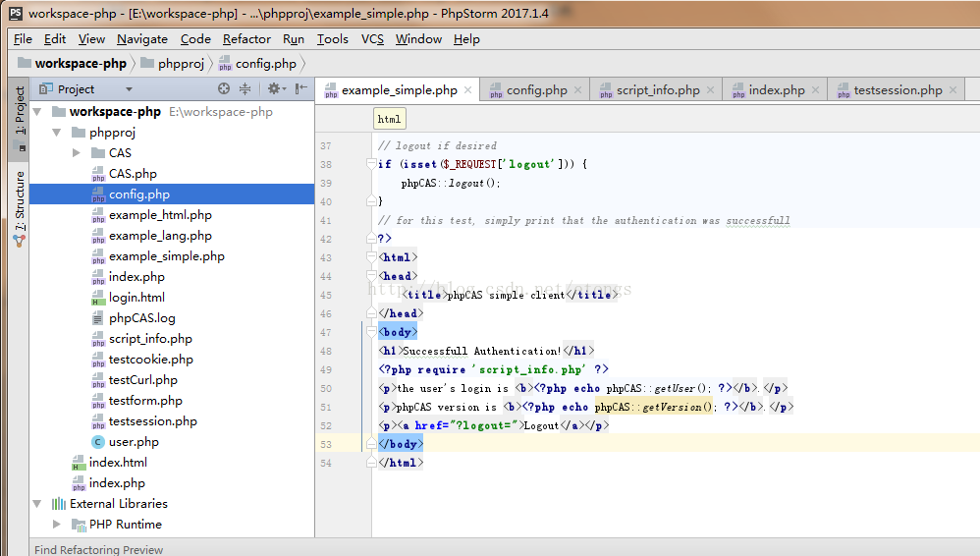Image resolution: width=980 pixels, height=556 pixels.
Task: Open the Run menu
Action: click(294, 38)
